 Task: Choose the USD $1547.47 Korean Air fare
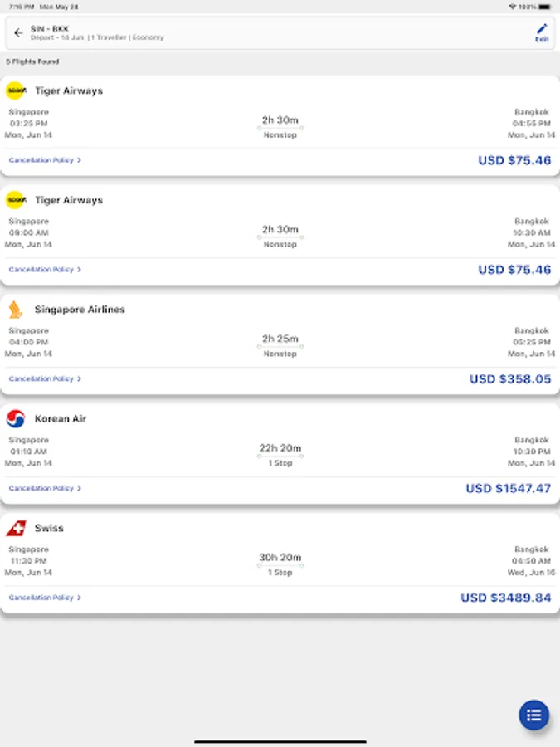click(508, 489)
